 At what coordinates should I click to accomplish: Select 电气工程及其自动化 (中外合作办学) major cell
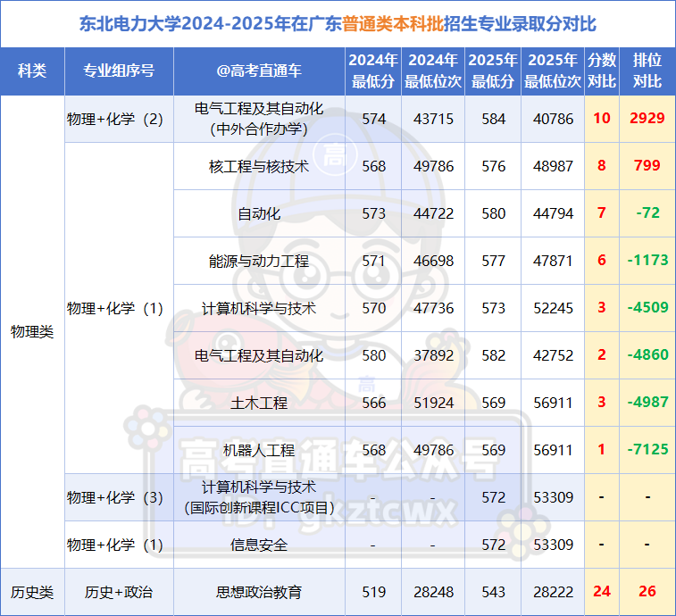coord(259,119)
